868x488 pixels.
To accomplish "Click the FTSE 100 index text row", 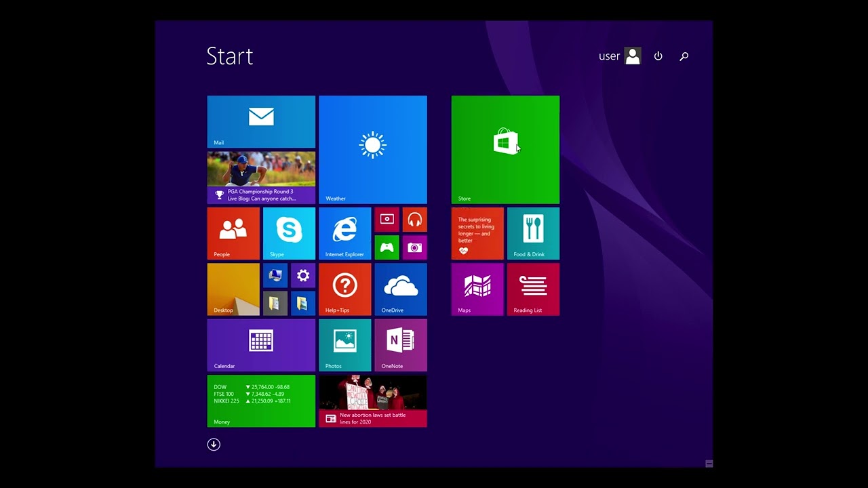I will pyautogui.click(x=249, y=394).
